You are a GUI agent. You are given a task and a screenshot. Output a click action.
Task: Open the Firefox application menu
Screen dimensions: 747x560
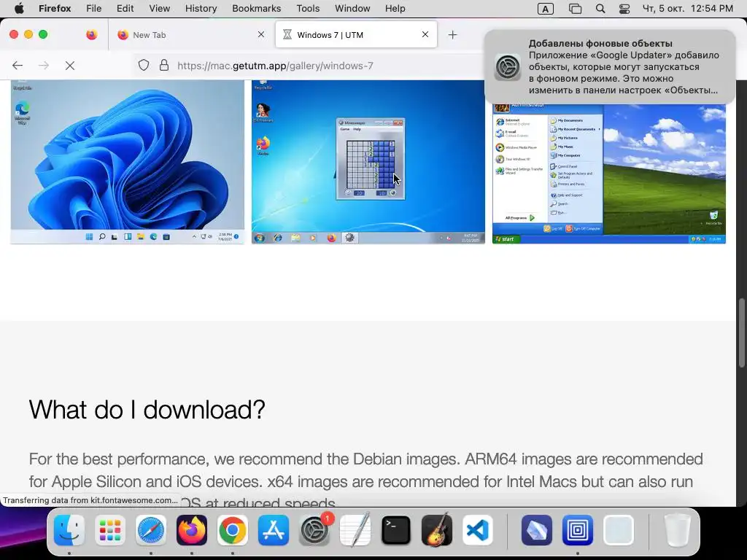pos(55,9)
